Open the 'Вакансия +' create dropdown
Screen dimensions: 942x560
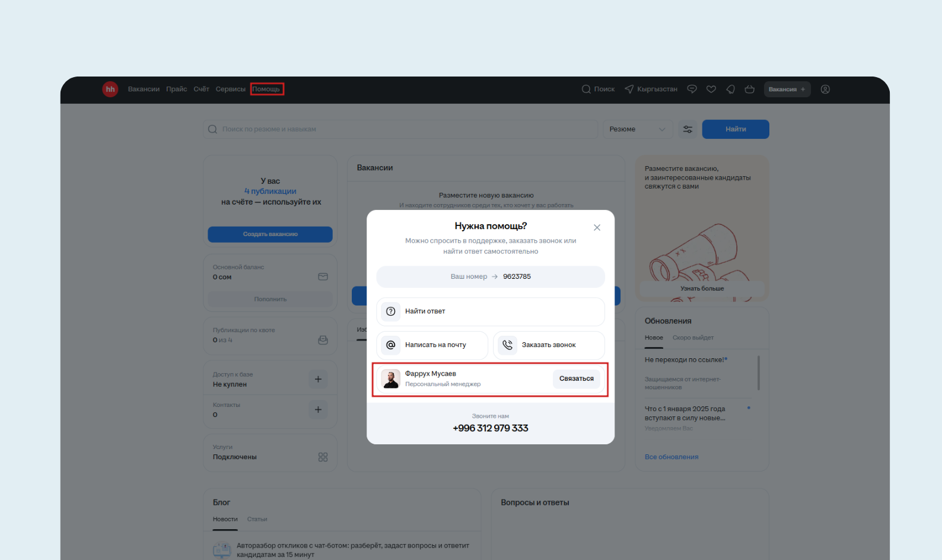click(787, 89)
